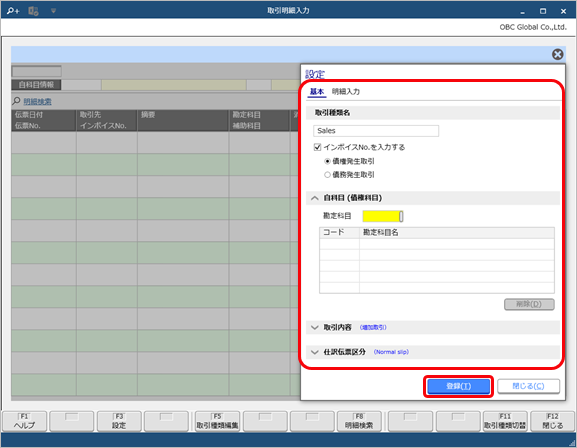Select the 債権発生取引 radio button
The image size is (577, 448).
click(327, 161)
